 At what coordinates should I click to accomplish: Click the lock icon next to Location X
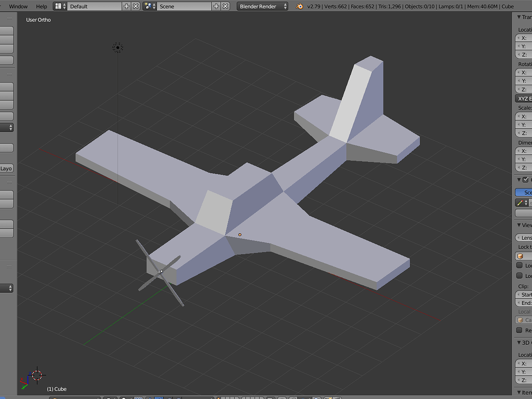pos(530,37)
